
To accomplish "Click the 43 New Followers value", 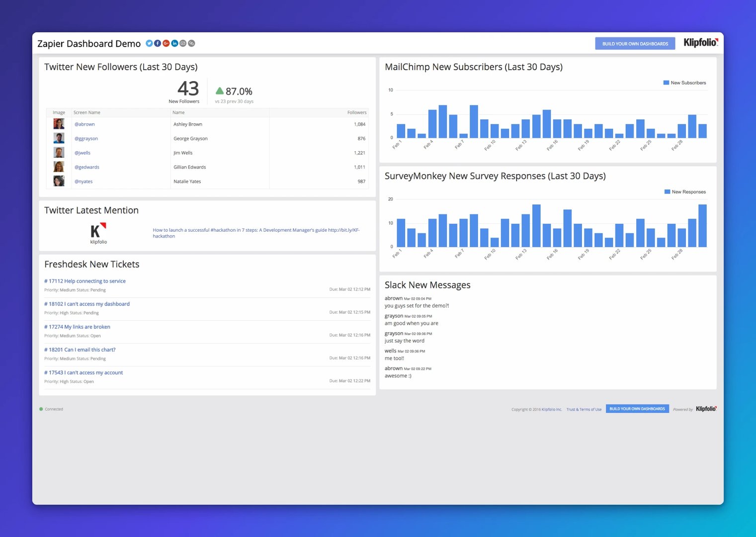I will coord(188,89).
